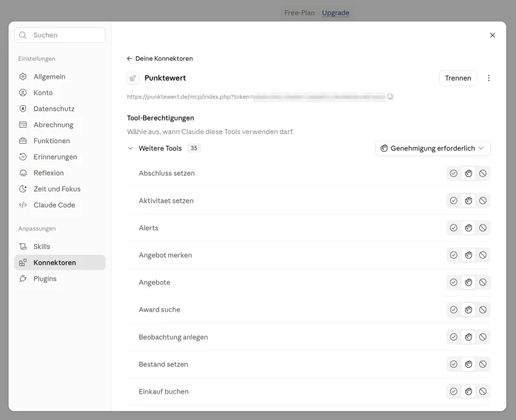Require approval for Bestand setzen

point(468,365)
